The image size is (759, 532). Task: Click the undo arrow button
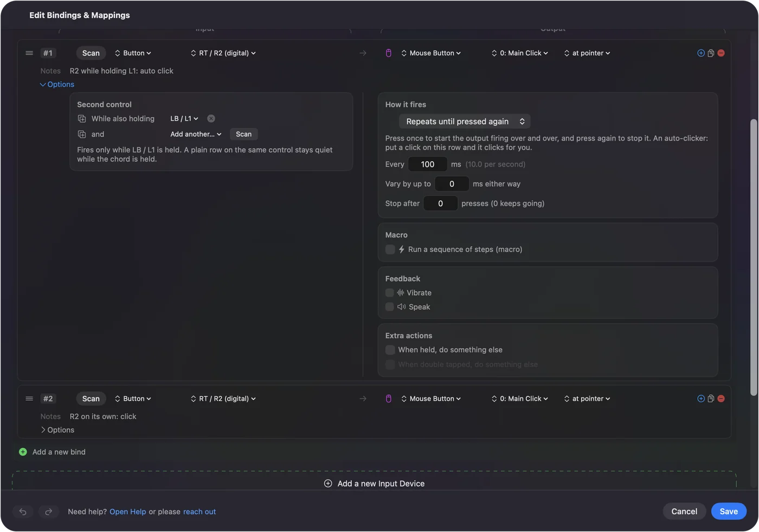23,511
